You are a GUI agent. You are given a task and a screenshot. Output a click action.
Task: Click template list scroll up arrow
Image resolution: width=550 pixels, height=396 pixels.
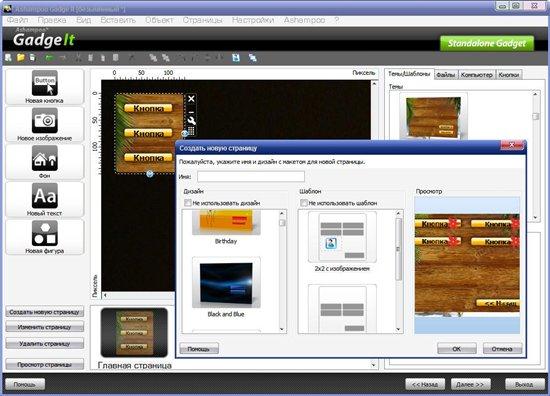pyautogui.click(x=398, y=213)
